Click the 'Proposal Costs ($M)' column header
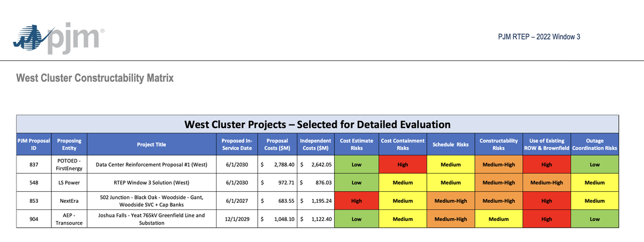Viewport: 644px width, 242px height. pyautogui.click(x=278, y=144)
